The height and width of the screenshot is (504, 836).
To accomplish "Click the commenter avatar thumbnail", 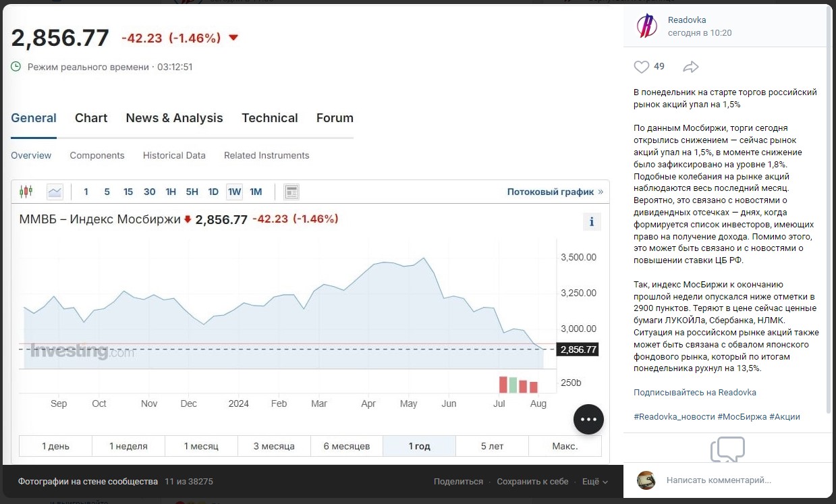I will point(646,480).
